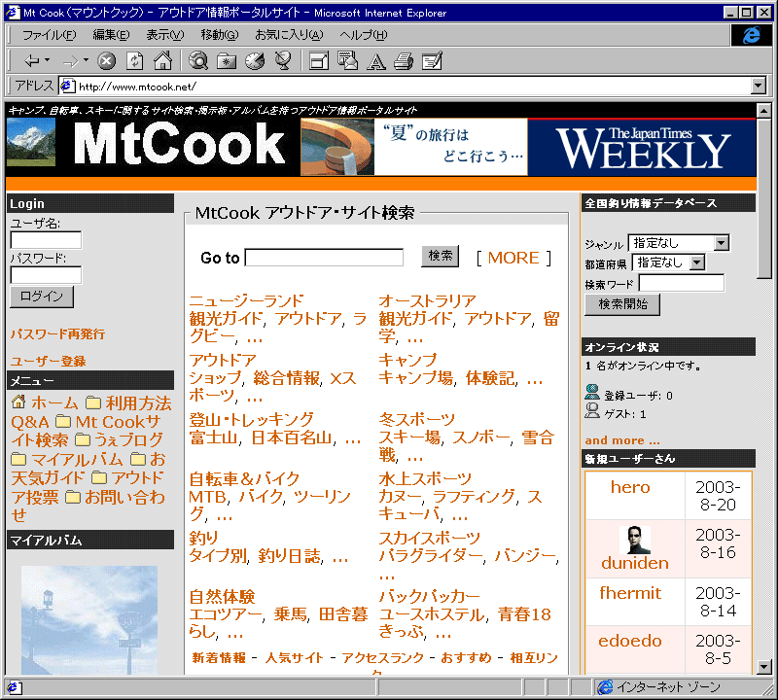Click the Japan Times Weekly banner
The image size is (778, 700).
click(x=642, y=148)
